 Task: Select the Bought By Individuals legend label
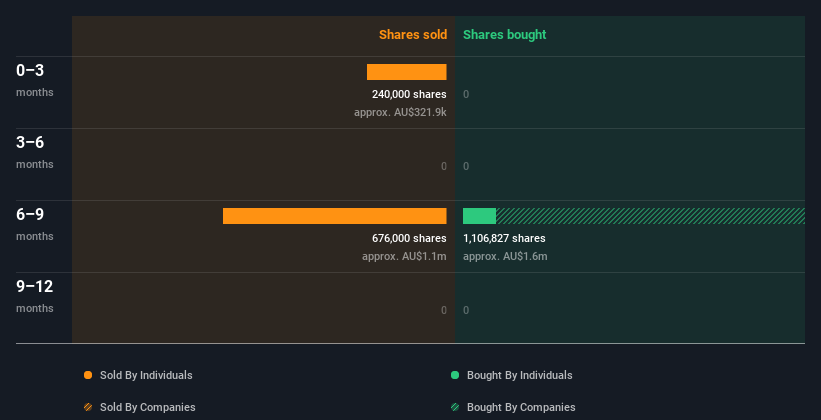519,375
